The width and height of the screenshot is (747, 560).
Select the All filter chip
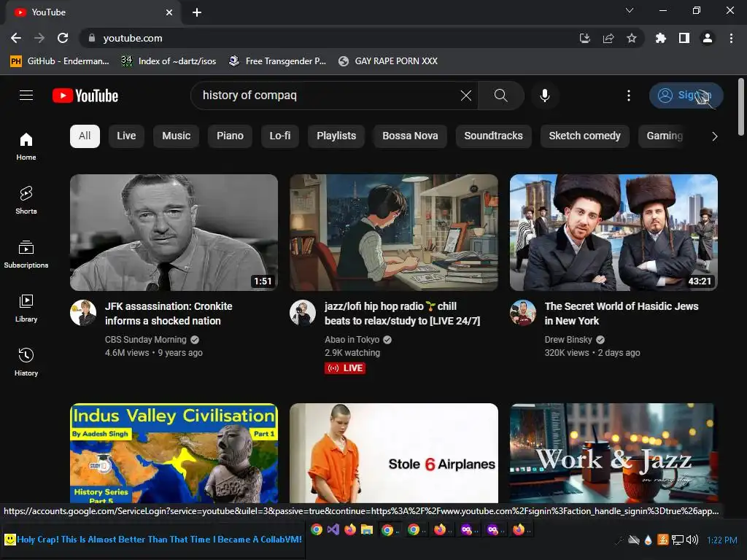pos(85,136)
